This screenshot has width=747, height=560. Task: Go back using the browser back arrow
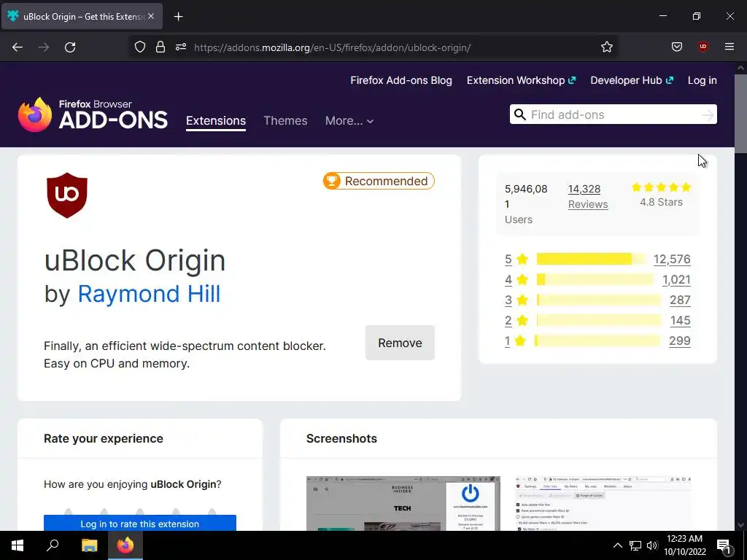click(18, 47)
